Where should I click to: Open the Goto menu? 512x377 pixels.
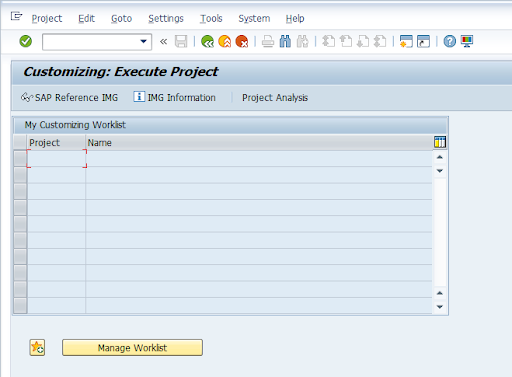tap(122, 19)
